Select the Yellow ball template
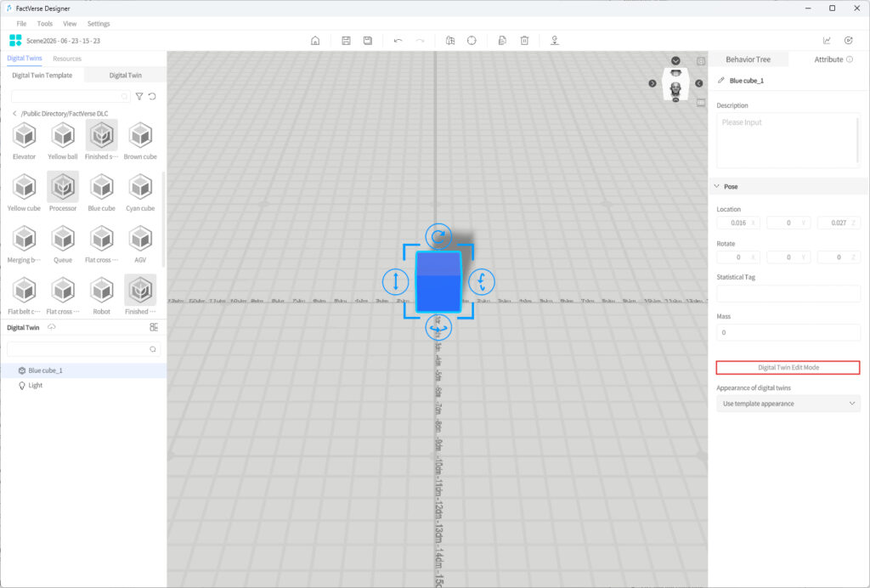The image size is (870, 588). click(63, 141)
